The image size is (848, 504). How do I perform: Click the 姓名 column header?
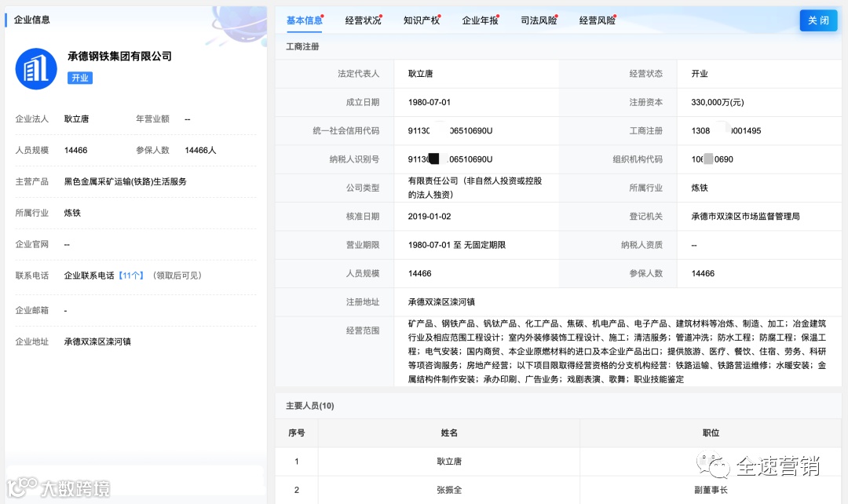(449, 433)
